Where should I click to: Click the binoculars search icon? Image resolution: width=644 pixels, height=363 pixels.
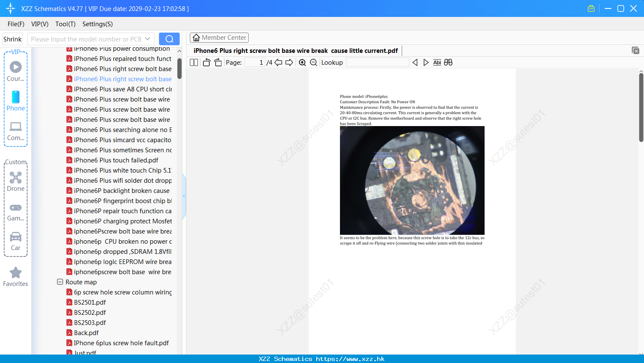(x=448, y=63)
